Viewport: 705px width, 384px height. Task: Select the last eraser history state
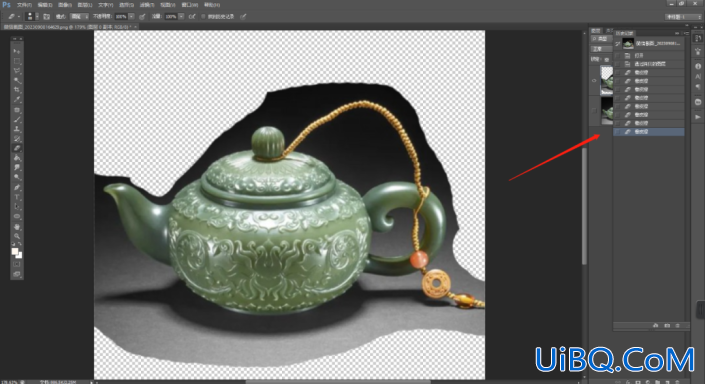pos(649,132)
